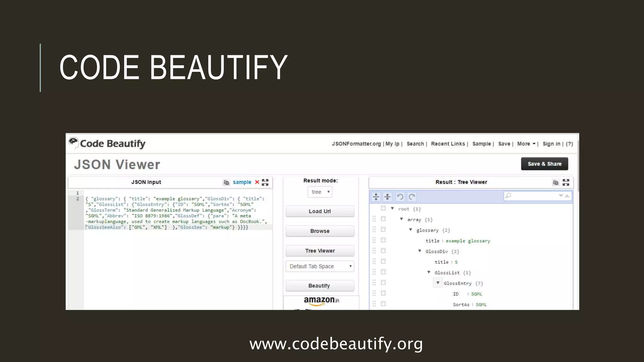Viewport: 644px width, 362px height.
Task: Click the Save & Share button
Action: coord(545,164)
